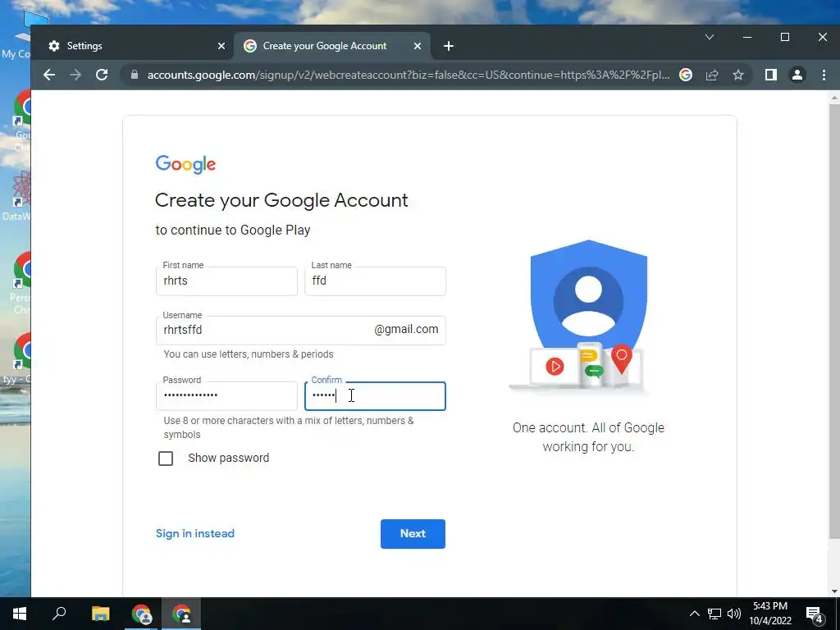Open the notification center icon

click(815, 614)
